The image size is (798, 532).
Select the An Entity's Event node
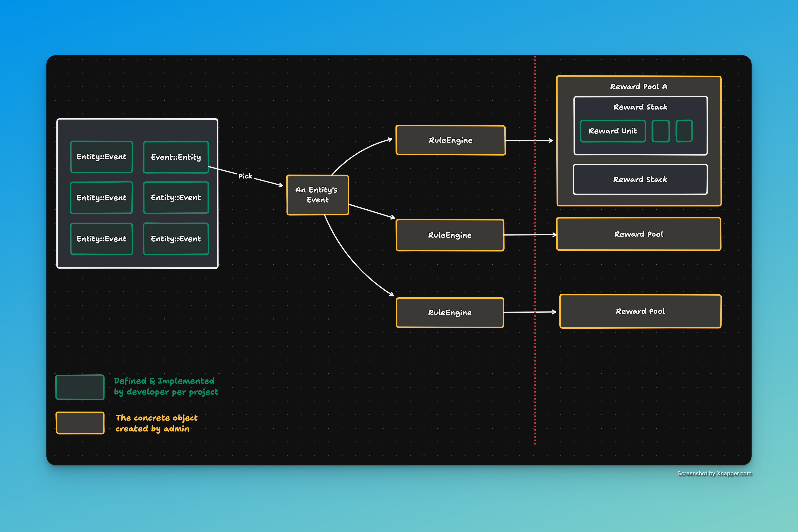pyautogui.click(x=318, y=195)
